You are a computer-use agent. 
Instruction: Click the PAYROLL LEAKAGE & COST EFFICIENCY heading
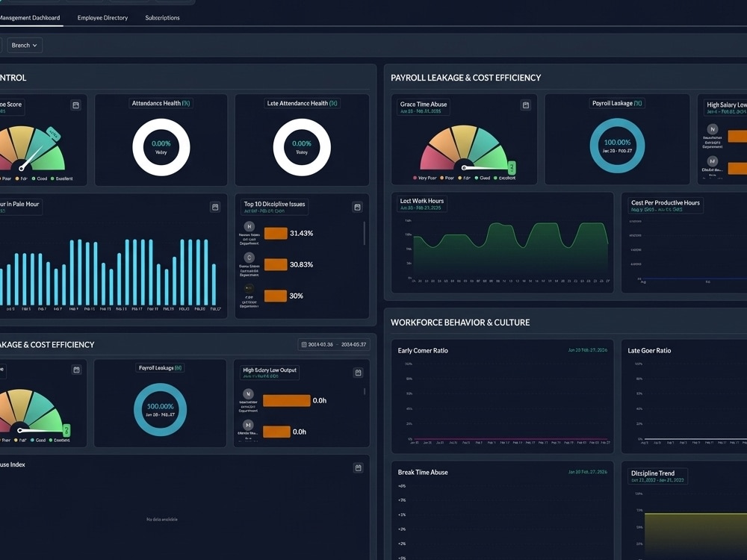click(466, 78)
